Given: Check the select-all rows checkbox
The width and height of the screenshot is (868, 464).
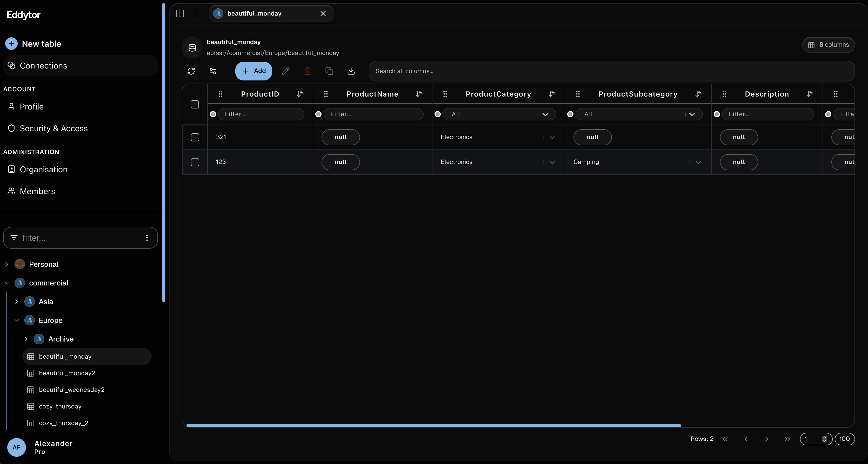Looking at the screenshot, I should (x=195, y=104).
